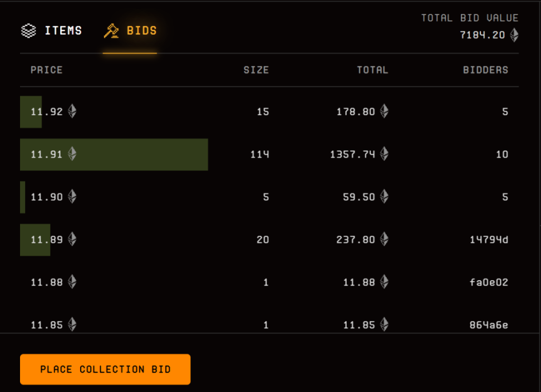Sort by the Size column header

pyautogui.click(x=256, y=70)
